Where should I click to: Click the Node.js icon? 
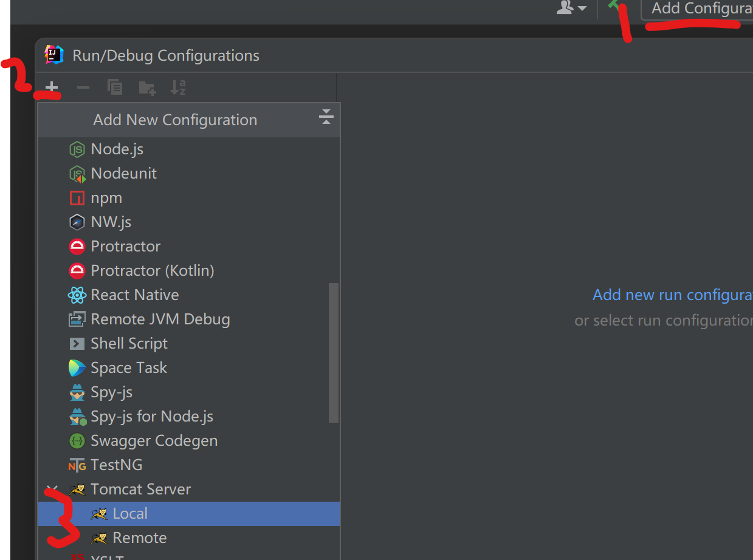(x=77, y=149)
